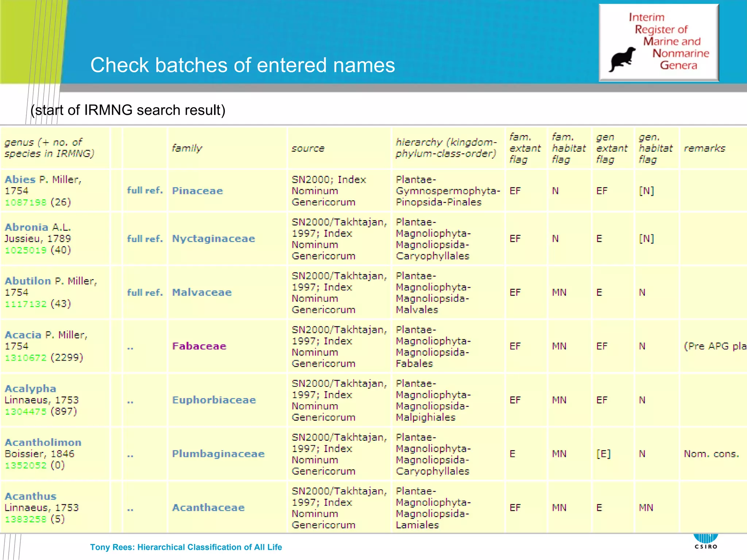Open the Abutilon genus link

(x=28, y=281)
